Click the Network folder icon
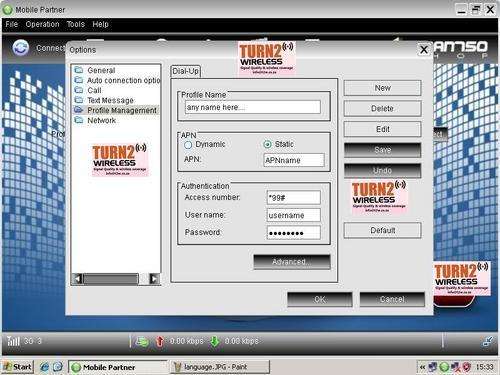The width and height of the screenshot is (500, 375). point(79,120)
